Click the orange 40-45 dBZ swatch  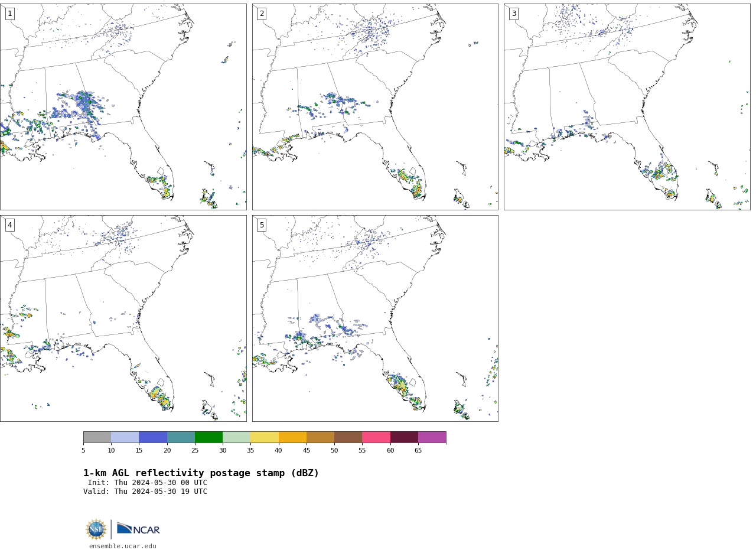coord(292,437)
